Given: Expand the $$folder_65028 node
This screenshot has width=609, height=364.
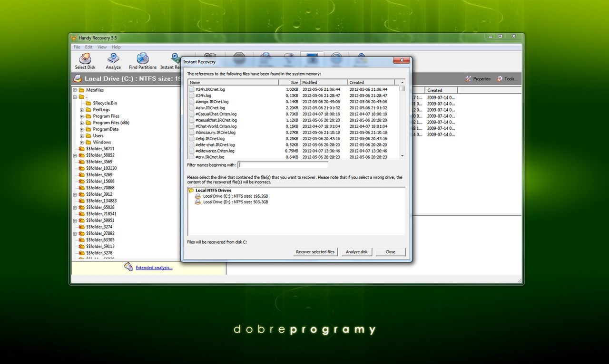Looking at the screenshot, I should coord(75,208).
